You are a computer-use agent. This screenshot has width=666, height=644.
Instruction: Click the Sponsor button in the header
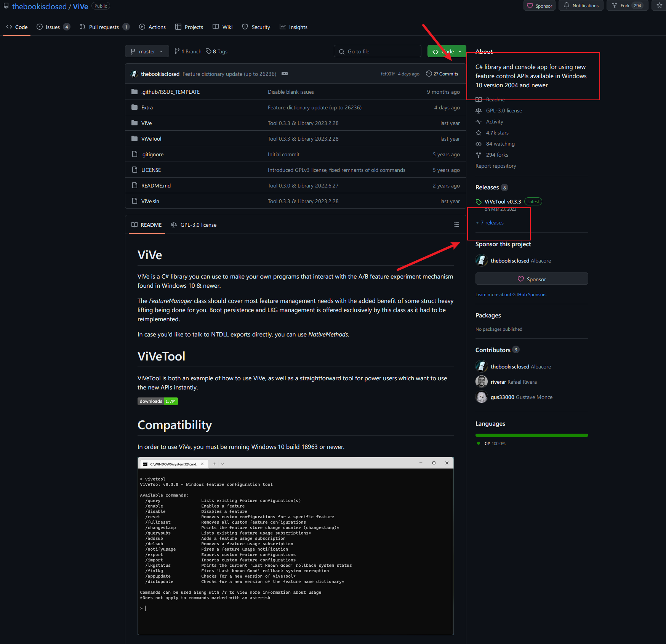[540, 6]
